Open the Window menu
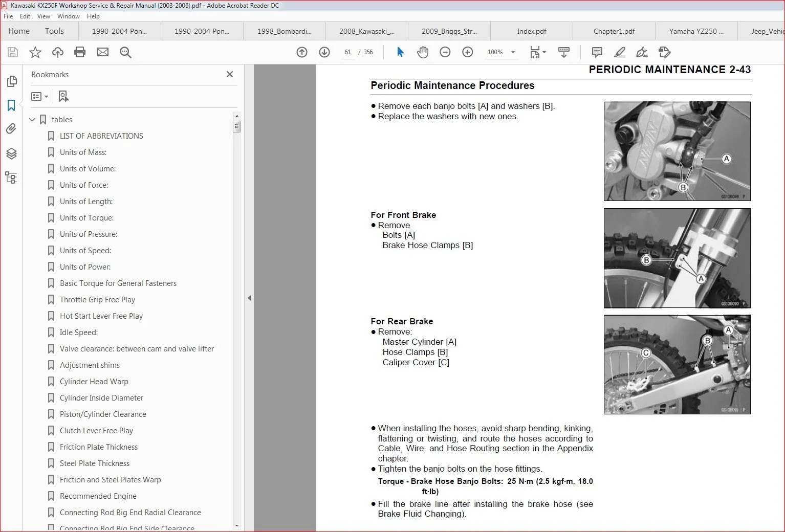This screenshot has height=532, width=785. pyautogui.click(x=69, y=16)
